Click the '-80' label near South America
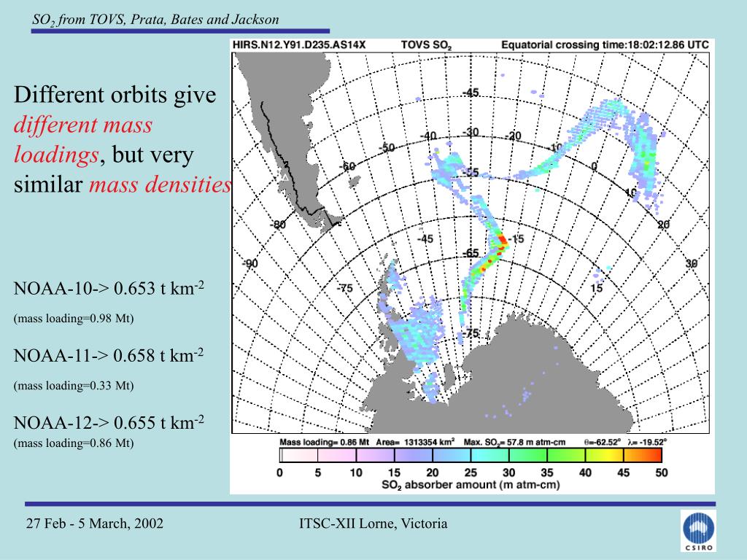 coord(278,225)
